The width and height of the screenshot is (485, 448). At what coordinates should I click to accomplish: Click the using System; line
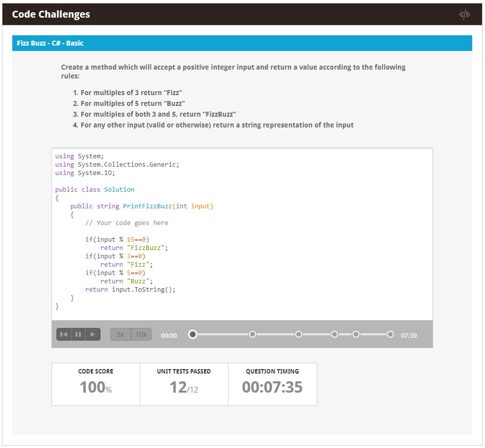(x=79, y=156)
